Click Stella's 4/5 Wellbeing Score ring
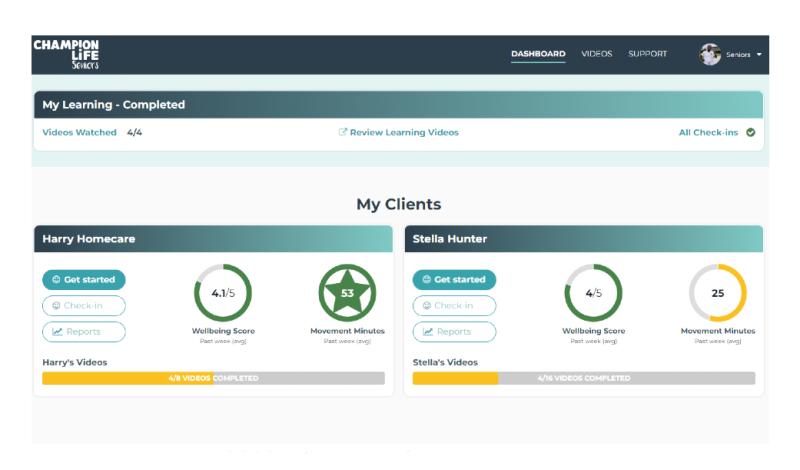Screen dimensions: 800x470 (593, 293)
